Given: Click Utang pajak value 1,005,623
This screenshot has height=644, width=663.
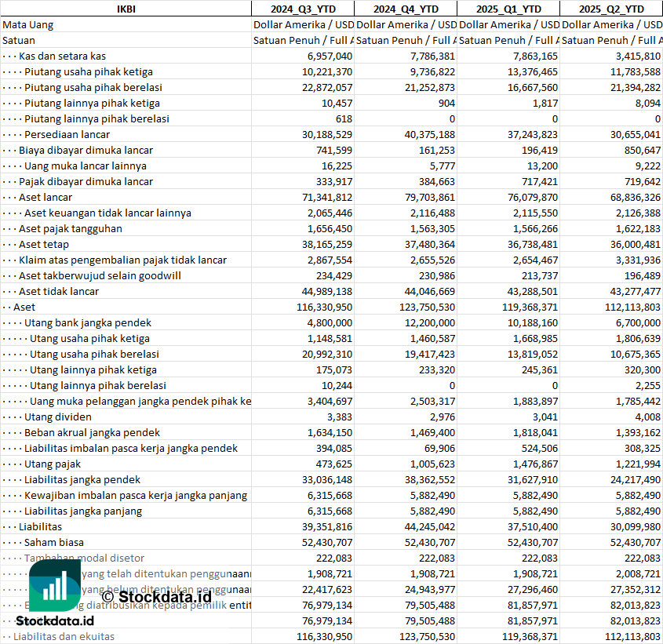Looking at the screenshot, I should pos(432,464).
